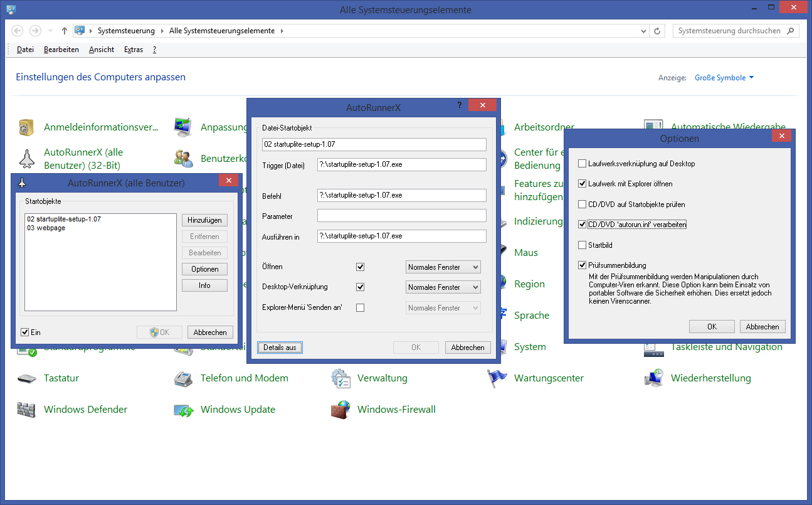Toggle the Ein checkbox
Screen dimensions: 812x505
click(x=25, y=332)
